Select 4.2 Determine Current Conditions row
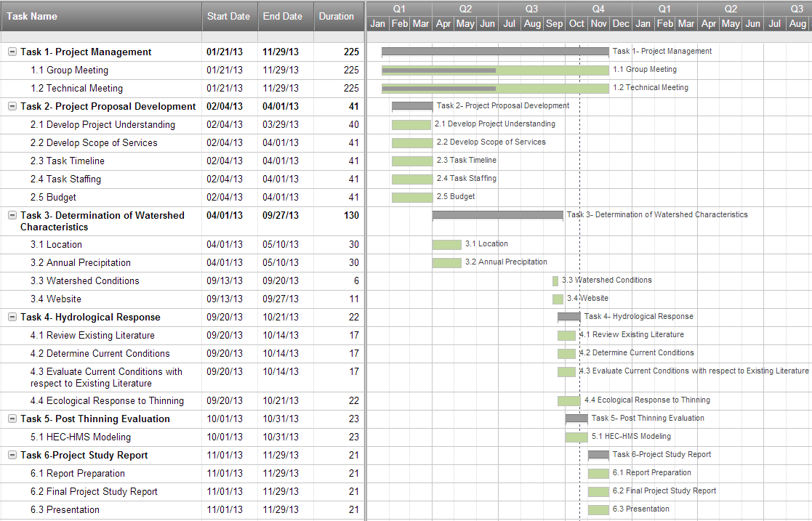The image size is (812, 521). [x=182, y=353]
